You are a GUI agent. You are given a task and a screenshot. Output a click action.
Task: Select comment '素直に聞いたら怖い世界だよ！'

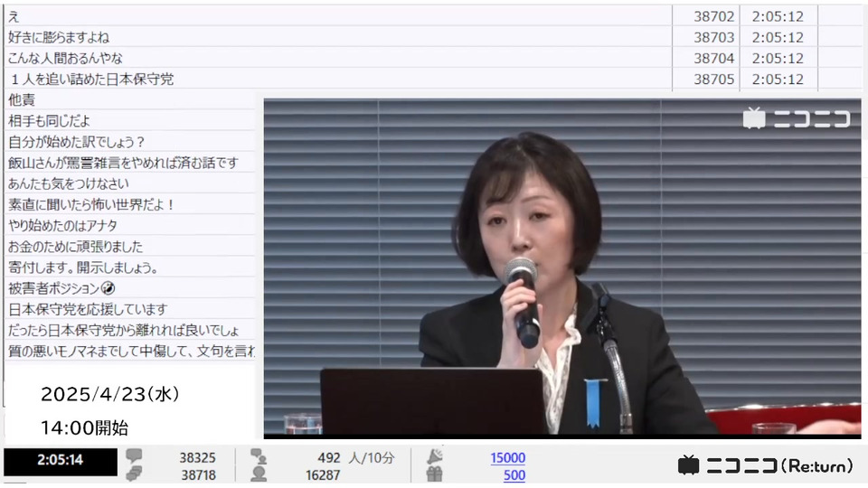(x=130, y=205)
